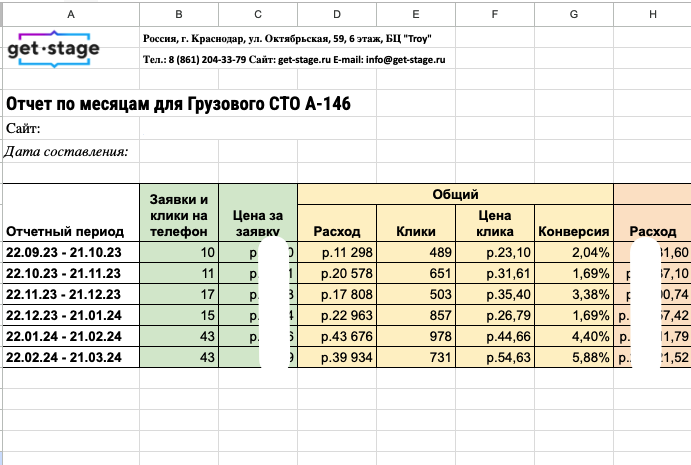Select the clicks cell 503
The image size is (691, 465).
tap(416, 294)
